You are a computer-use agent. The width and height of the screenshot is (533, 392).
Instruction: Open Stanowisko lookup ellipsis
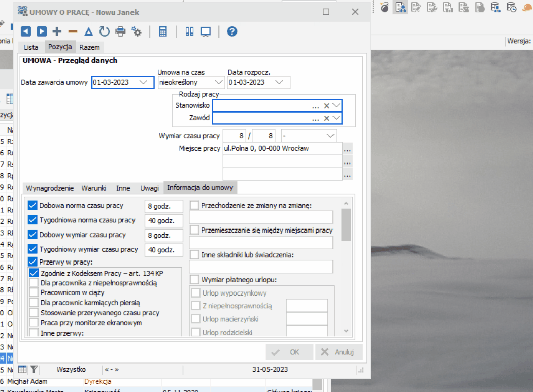pyautogui.click(x=315, y=107)
